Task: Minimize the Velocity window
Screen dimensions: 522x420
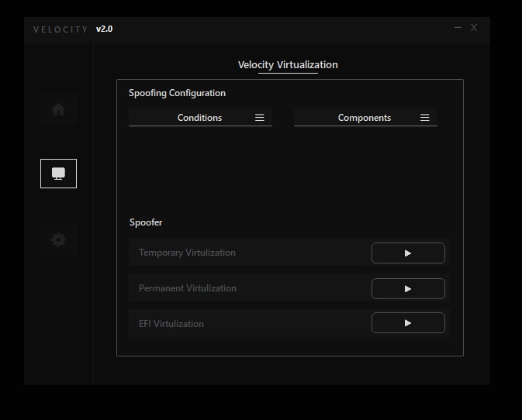Action: point(458,28)
